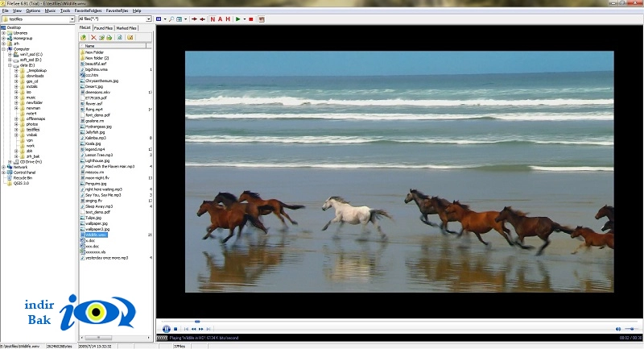Open the Music menu
The height and width of the screenshot is (349, 644).
(x=50, y=10)
